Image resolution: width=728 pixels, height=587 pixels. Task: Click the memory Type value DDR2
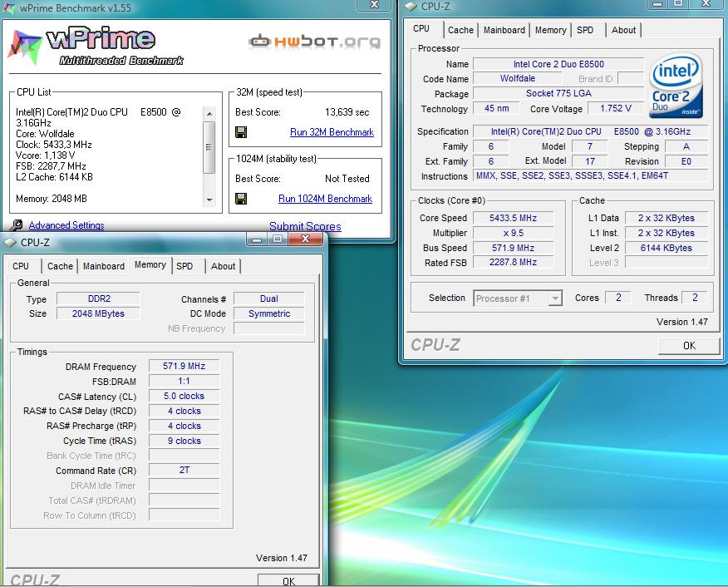coord(98,298)
